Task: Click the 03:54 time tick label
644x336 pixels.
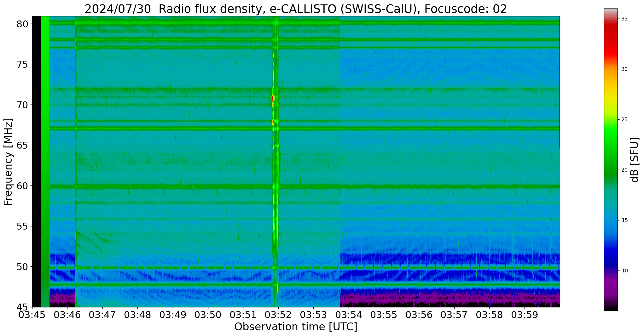Action: 348,315
